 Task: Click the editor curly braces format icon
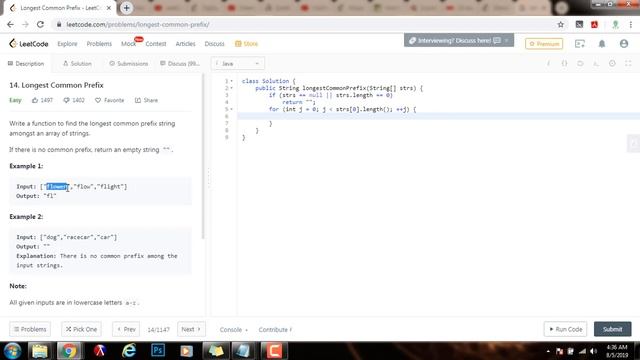pos(564,63)
